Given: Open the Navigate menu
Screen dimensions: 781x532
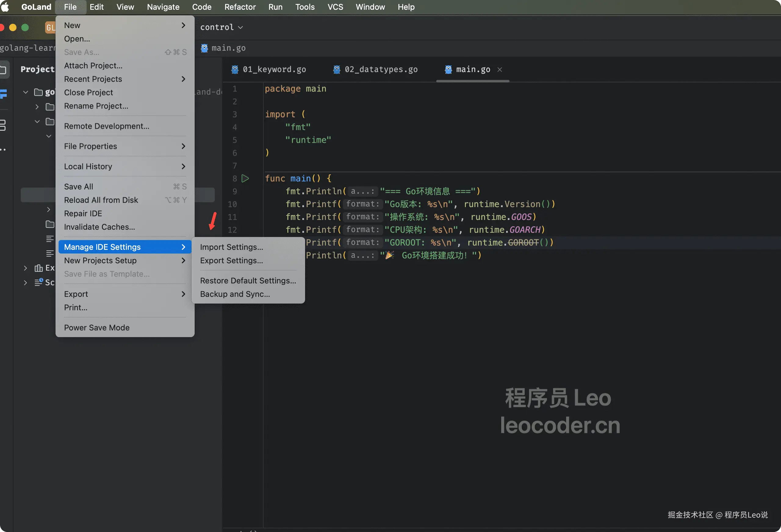Looking at the screenshot, I should click(163, 7).
